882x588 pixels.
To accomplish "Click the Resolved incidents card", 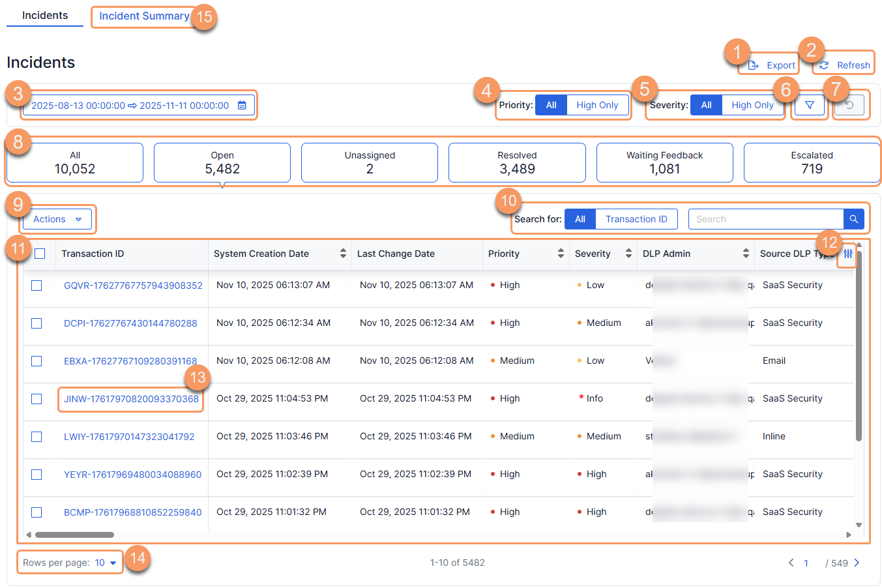I will point(517,162).
